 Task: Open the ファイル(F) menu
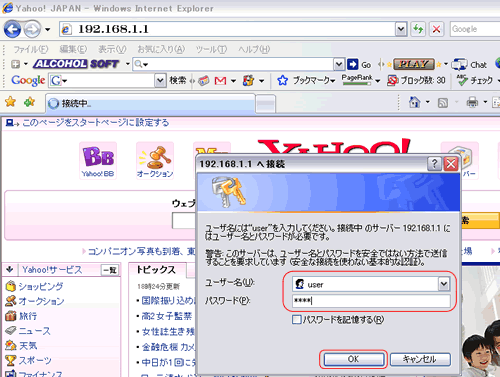(30, 49)
